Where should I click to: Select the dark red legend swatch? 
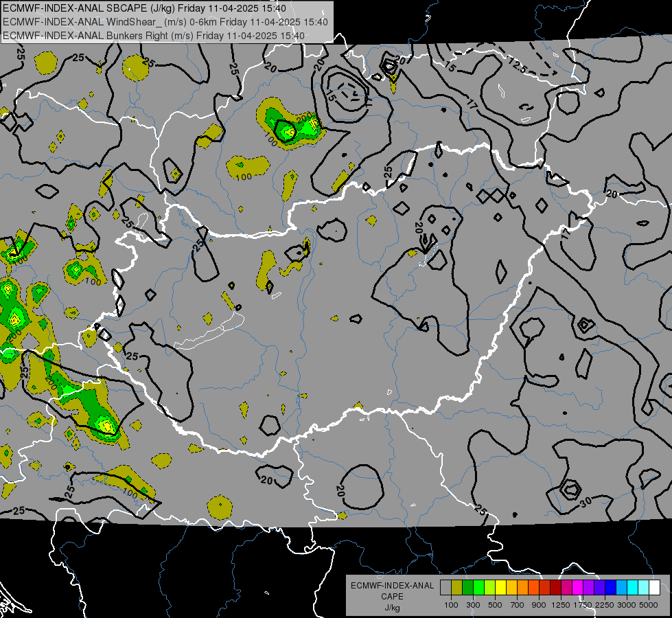[x=555, y=587]
